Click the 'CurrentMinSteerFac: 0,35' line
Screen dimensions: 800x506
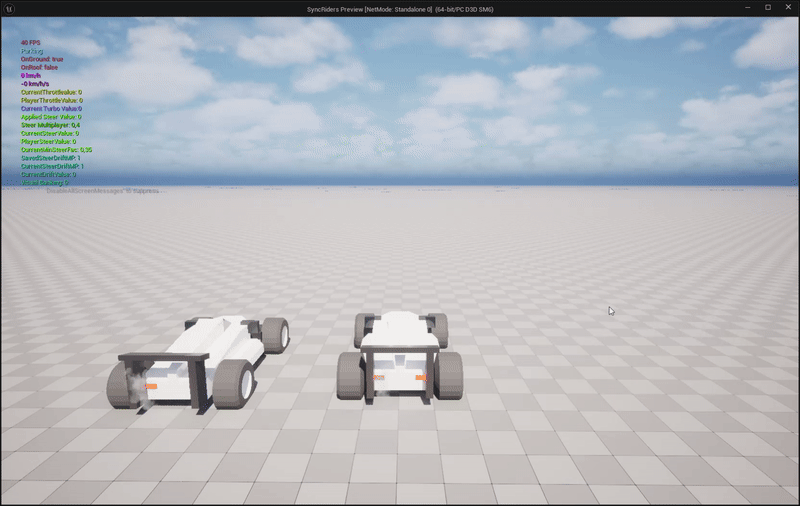56,150
